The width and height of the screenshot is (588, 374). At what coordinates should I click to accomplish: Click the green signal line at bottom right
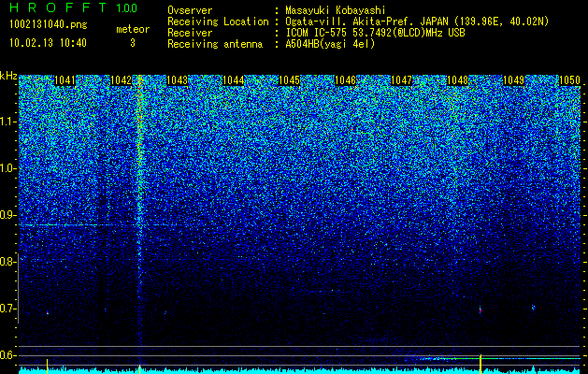pyautogui.click(x=499, y=359)
